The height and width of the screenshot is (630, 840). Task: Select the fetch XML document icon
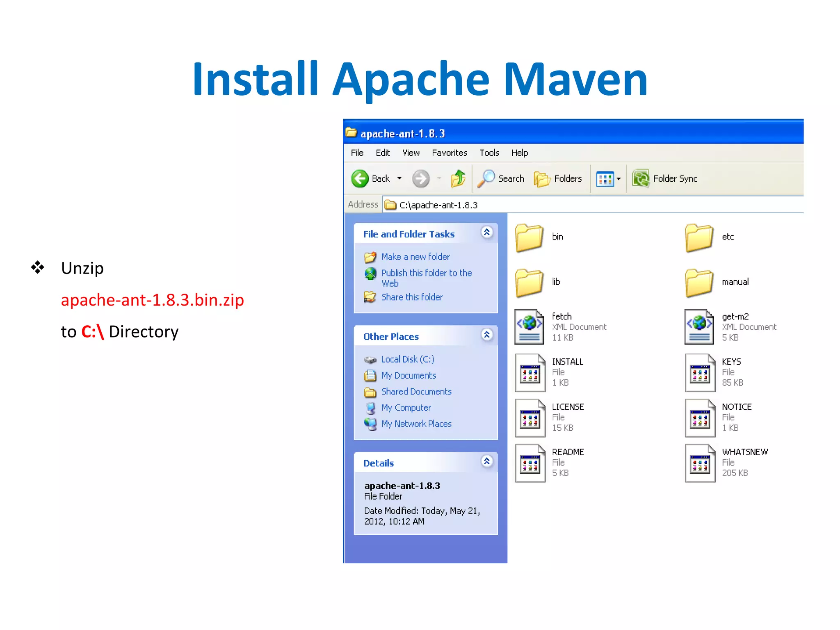(530, 327)
